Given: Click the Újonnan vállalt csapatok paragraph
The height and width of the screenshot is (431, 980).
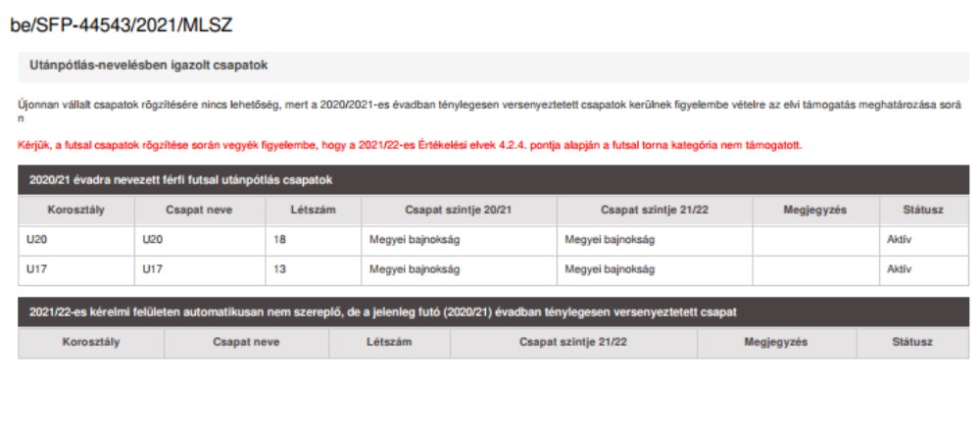Looking at the screenshot, I should click(489, 112).
